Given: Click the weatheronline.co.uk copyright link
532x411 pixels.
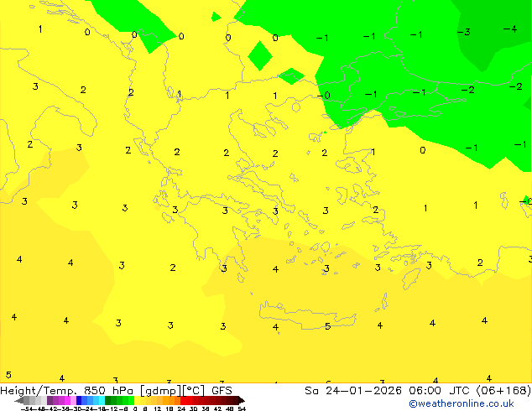Looking at the screenshot, I should click(462, 403).
